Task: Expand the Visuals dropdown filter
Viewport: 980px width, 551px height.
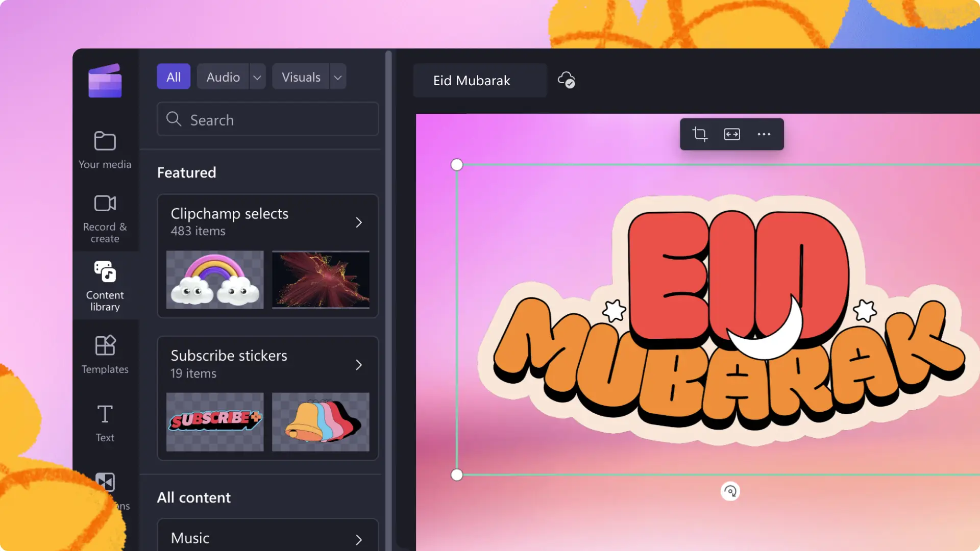Action: tap(336, 77)
